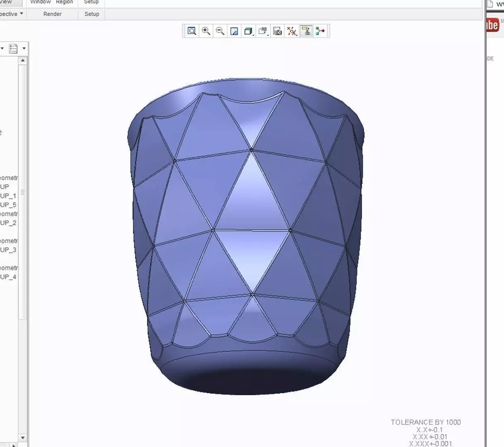Click the model tree scroll down arrow
The image size is (504, 447).
coord(23,437)
